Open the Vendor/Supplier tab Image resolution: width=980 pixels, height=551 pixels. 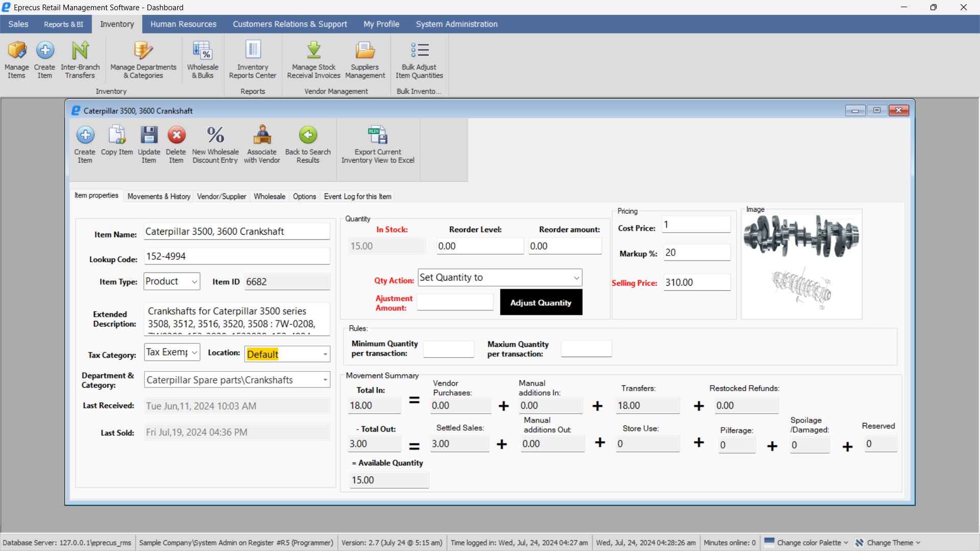point(222,196)
